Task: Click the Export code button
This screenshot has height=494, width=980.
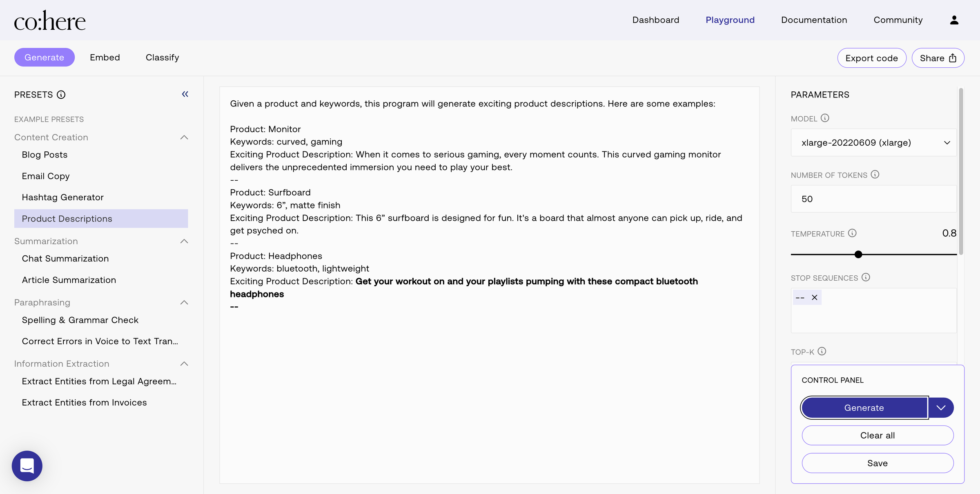Action: [x=872, y=58]
